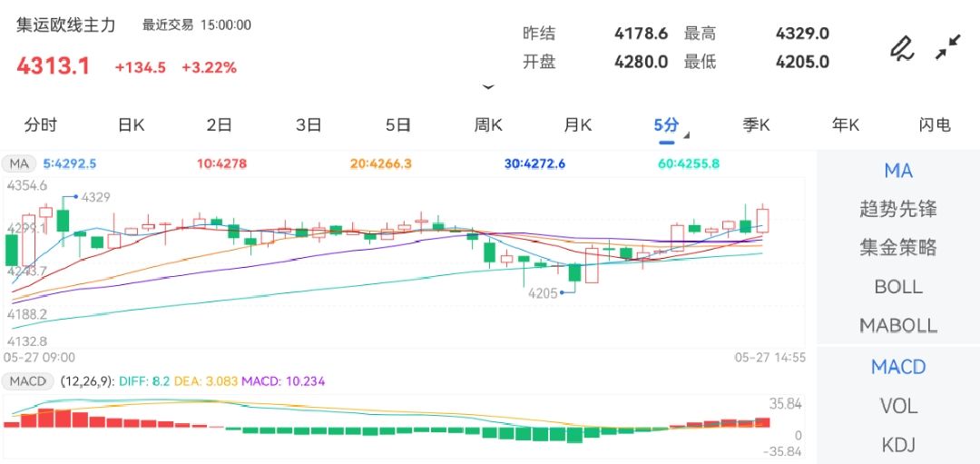Click the 4329 high marker on chart
The width and height of the screenshot is (980, 464).
click(x=95, y=197)
